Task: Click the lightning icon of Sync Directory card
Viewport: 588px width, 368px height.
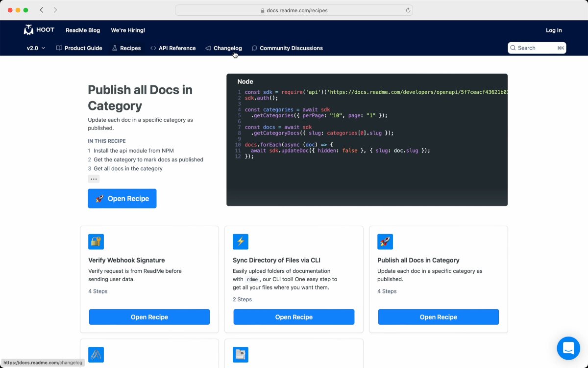Action: click(x=241, y=241)
